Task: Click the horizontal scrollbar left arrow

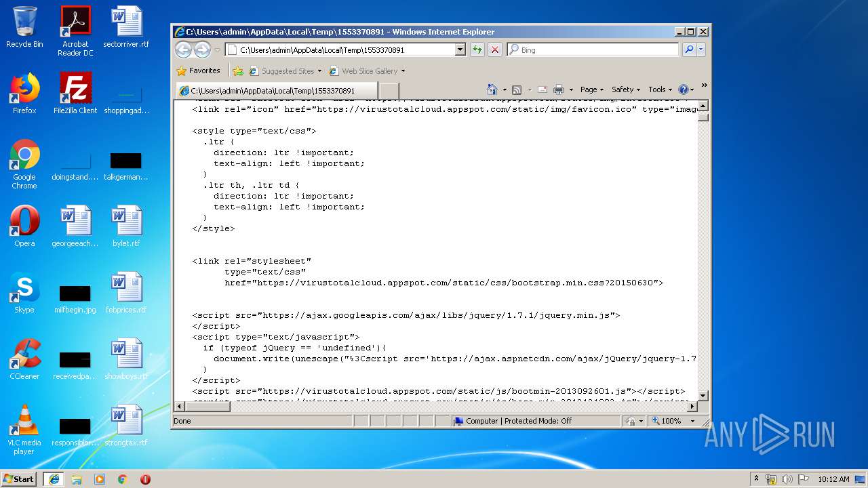Action: [x=180, y=406]
